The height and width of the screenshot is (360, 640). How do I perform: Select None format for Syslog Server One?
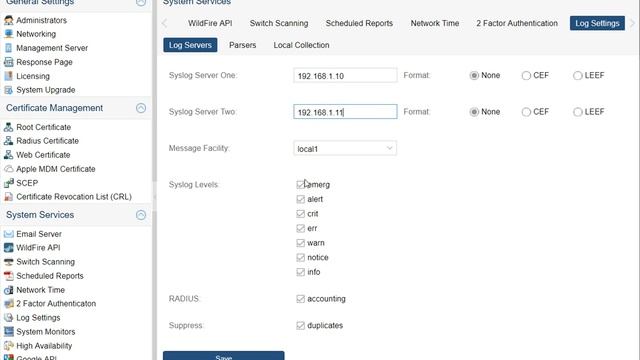474,76
